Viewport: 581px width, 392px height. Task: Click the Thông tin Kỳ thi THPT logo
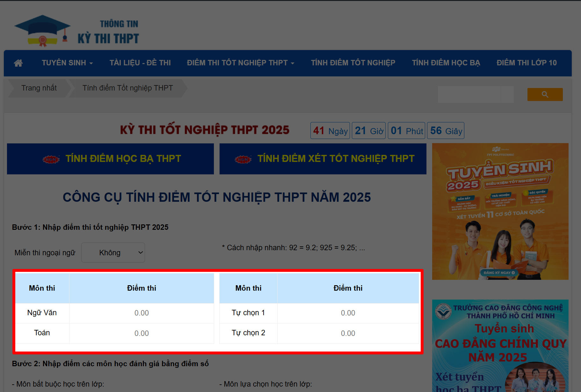(x=76, y=31)
